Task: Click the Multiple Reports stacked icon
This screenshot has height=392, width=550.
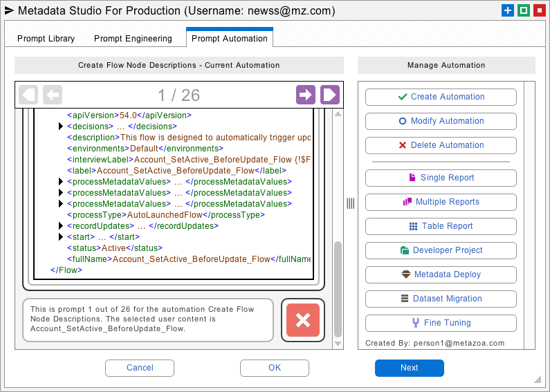Action: 407,202
